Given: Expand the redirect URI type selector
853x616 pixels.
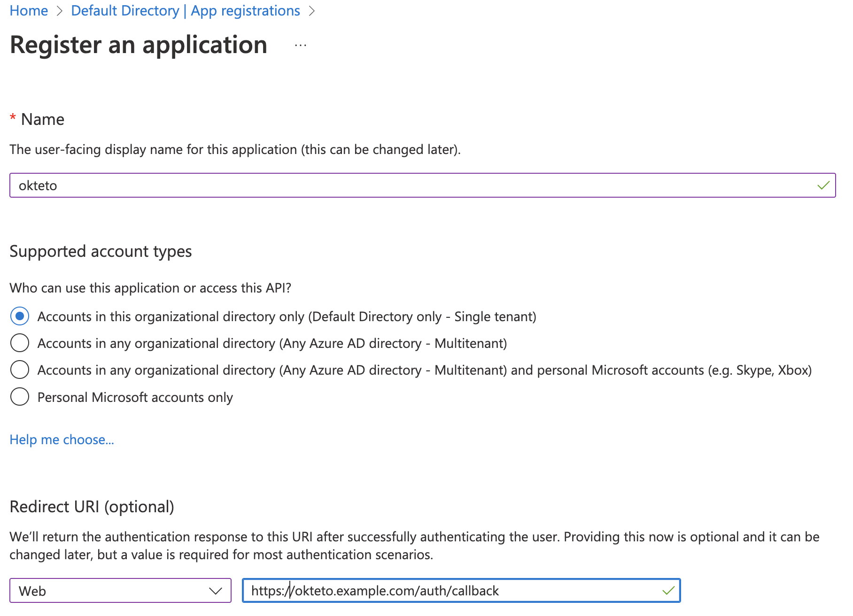Looking at the screenshot, I should 216,591.
